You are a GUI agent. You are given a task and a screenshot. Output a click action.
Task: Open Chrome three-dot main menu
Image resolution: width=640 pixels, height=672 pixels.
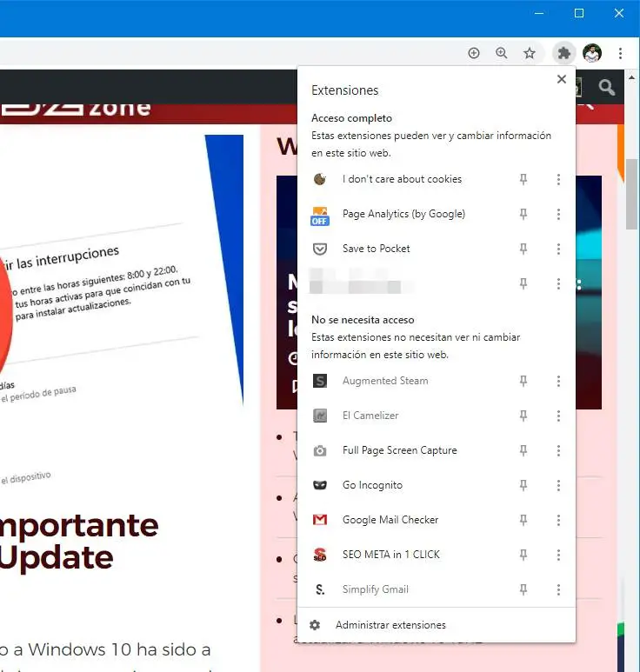tap(620, 53)
